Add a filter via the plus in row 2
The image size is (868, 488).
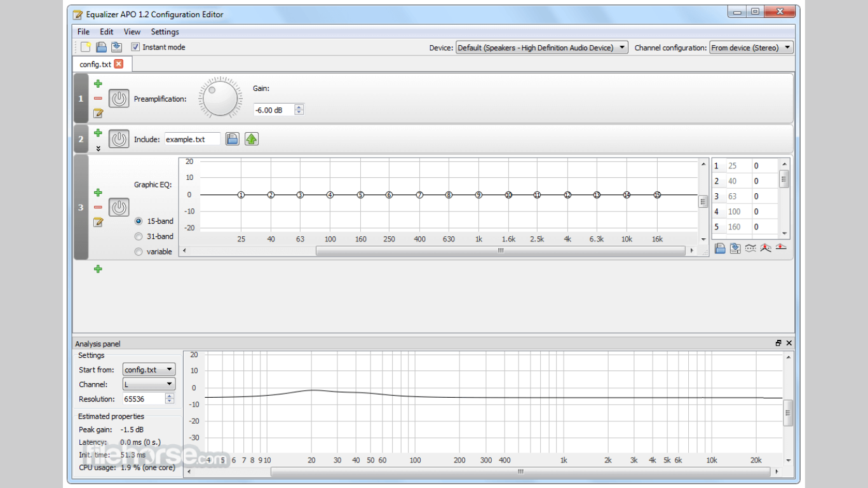coord(98,133)
